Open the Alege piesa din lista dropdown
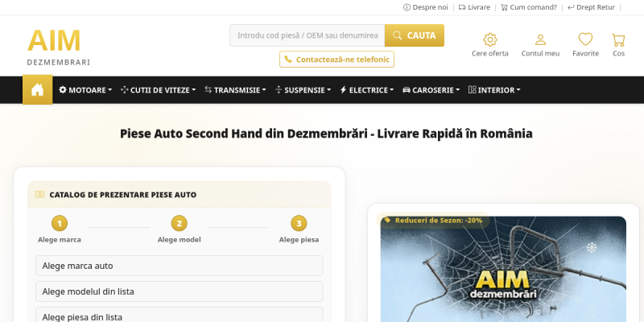 point(179,316)
